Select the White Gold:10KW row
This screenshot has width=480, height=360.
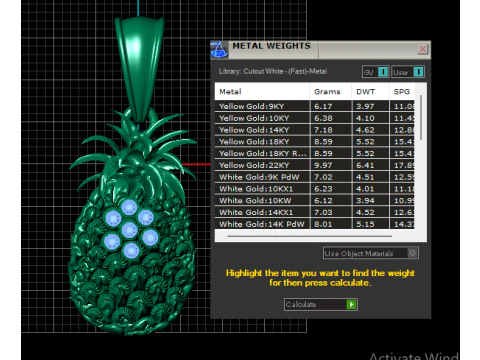pos(315,201)
